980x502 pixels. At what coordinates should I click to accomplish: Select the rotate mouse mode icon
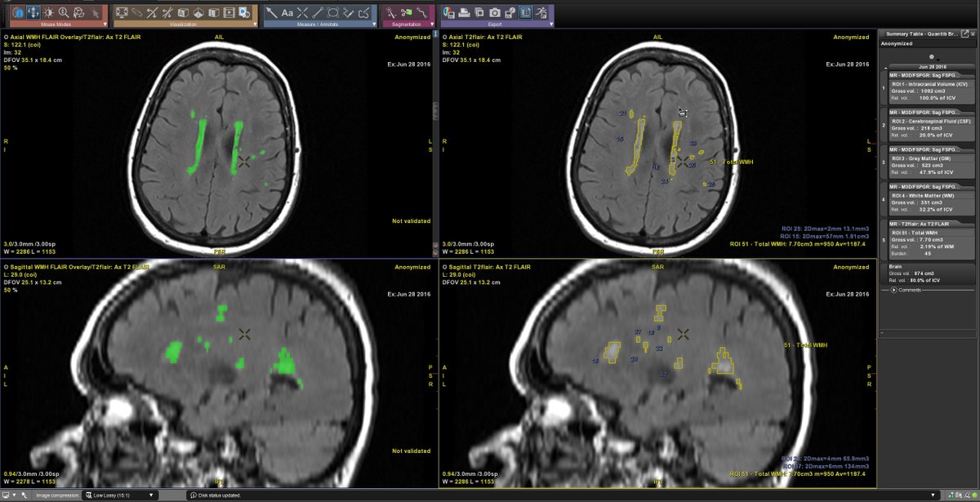(x=79, y=12)
